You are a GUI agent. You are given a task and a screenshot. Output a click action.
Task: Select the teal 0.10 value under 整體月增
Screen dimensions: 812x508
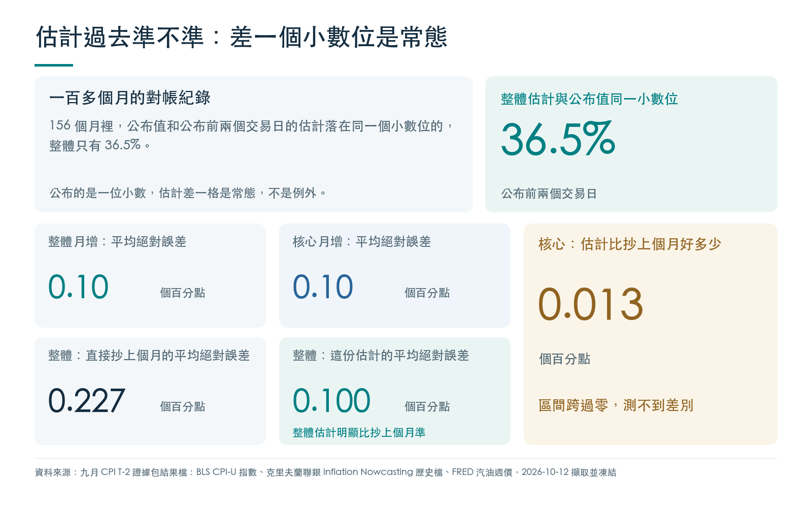[x=79, y=287]
